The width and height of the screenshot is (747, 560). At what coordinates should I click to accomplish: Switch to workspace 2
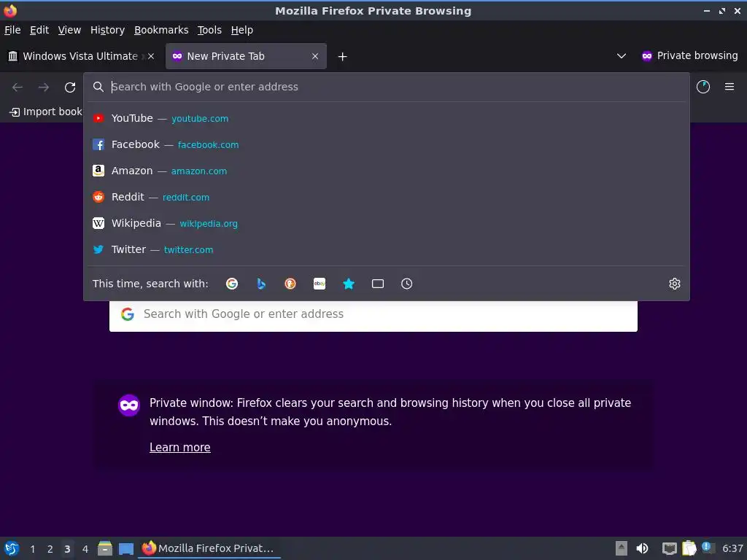(x=50, y=549)
